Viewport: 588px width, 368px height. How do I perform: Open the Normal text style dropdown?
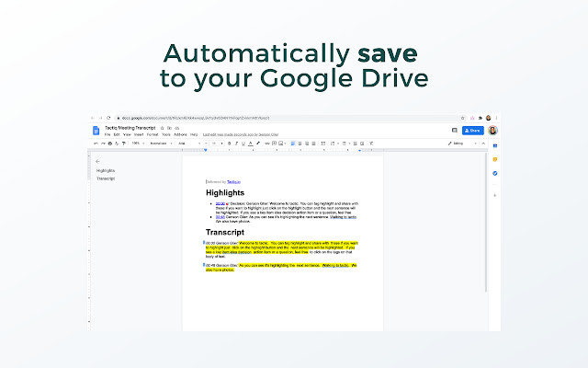coord(161,144)
